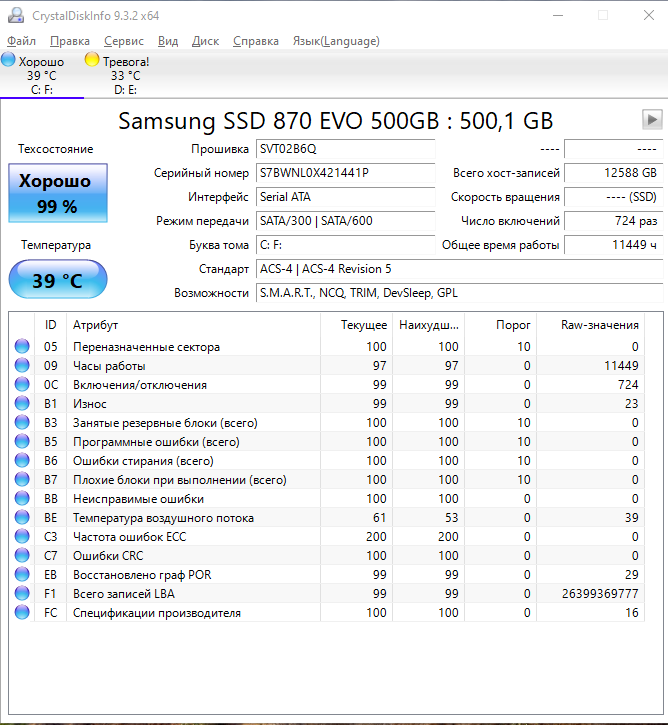Select Восстановлено граф POR text
668x725 pixels.
[142, 575]
